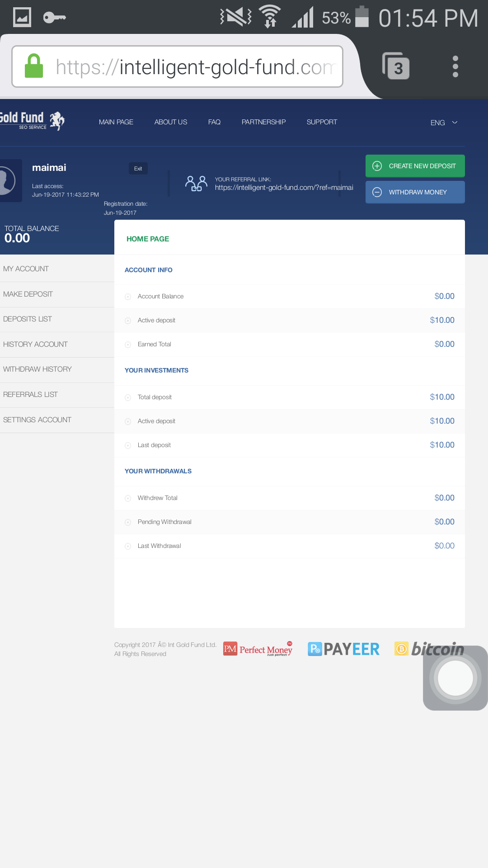Click WITHDRAW MONEY button
Image resolution: width=488 pixels, height=868 pixels.
coord(415,192)
